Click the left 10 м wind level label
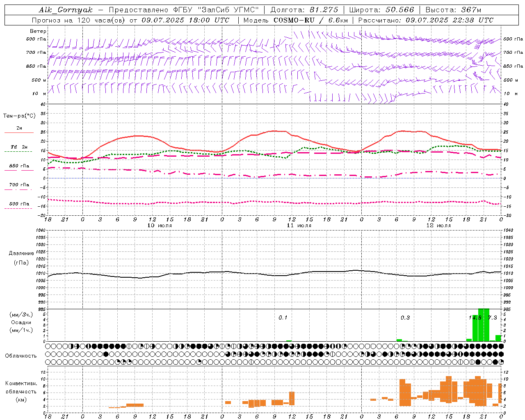This screenshot has height=420, width=525. pyautogui.click(x=39, y=94)
